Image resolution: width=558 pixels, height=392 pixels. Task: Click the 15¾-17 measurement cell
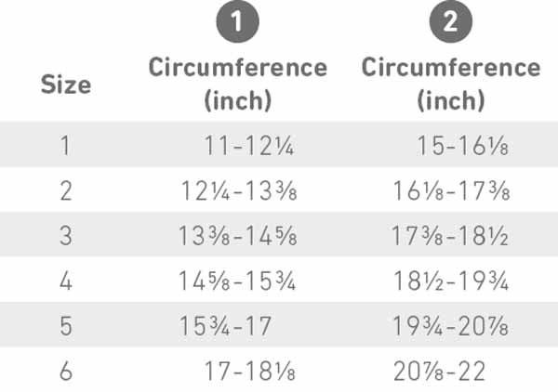[226, 326]
